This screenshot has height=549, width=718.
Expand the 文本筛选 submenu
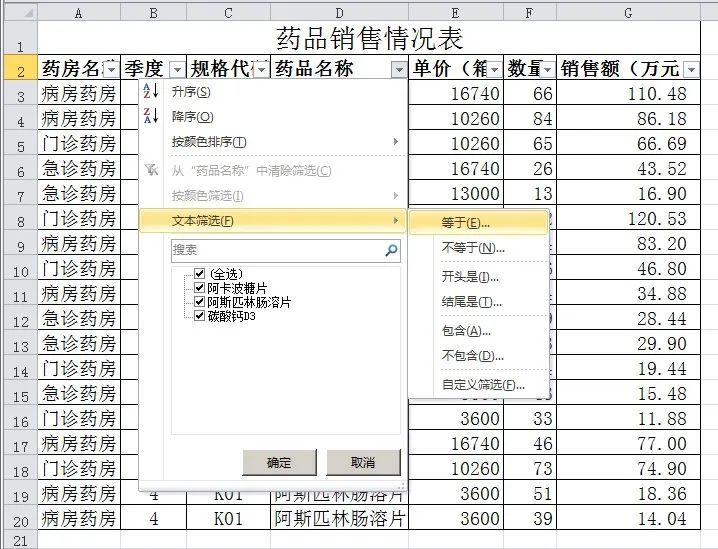tap(273, 221)
